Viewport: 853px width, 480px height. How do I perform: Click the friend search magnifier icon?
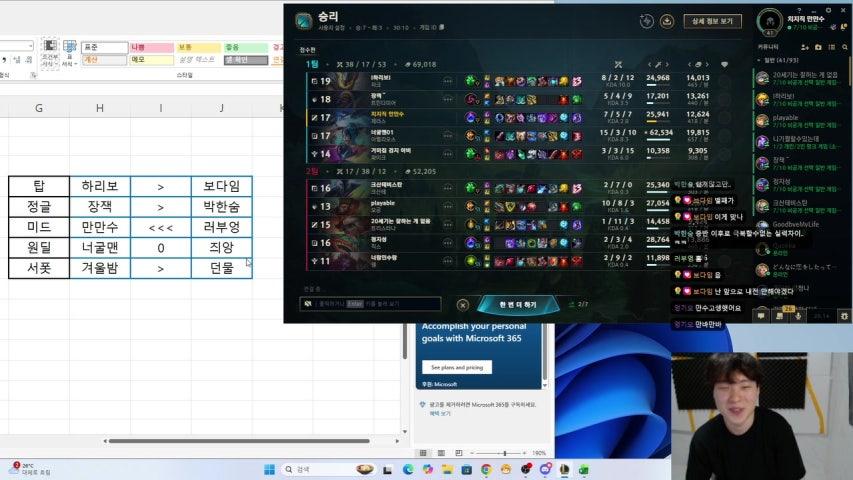click(x=844, y=47)
